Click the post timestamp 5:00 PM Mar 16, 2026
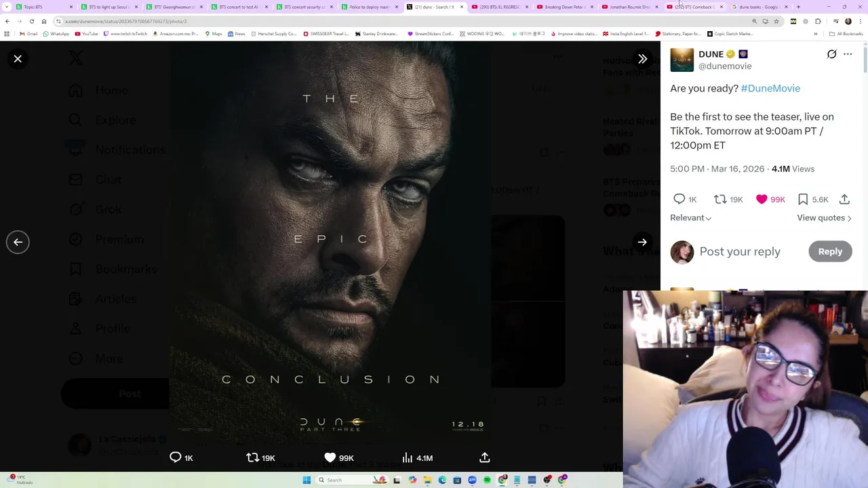 tap(717, 169)
